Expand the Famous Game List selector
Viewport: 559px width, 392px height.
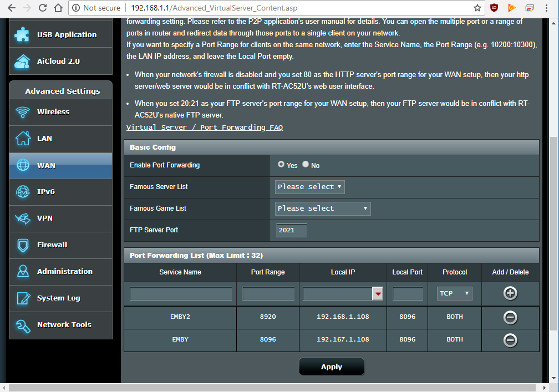322,208
